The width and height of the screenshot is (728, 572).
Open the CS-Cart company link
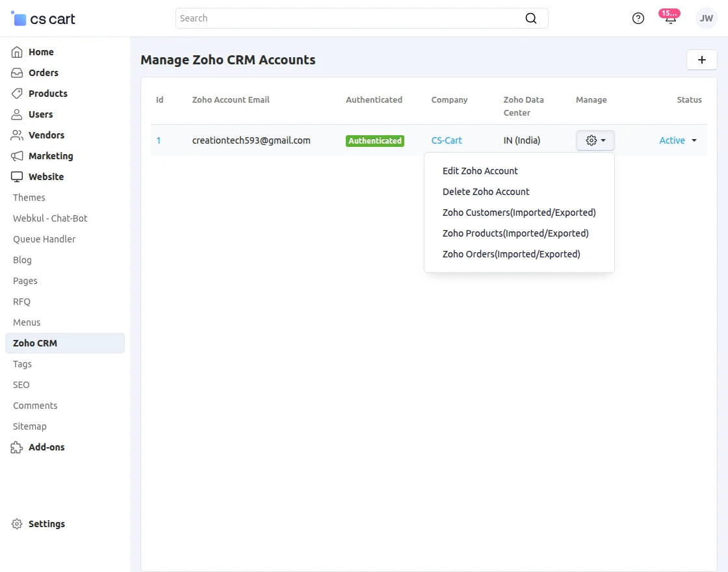click(x=447, y=140)
